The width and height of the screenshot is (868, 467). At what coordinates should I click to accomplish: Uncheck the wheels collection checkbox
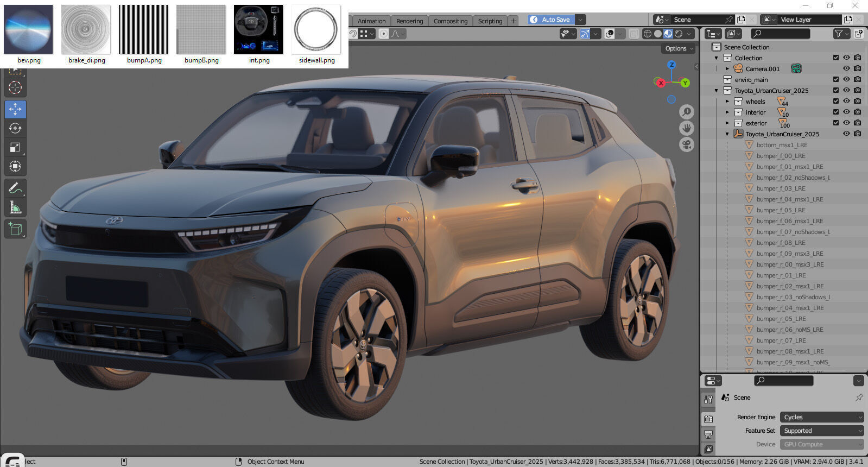[x=836, y=101]
